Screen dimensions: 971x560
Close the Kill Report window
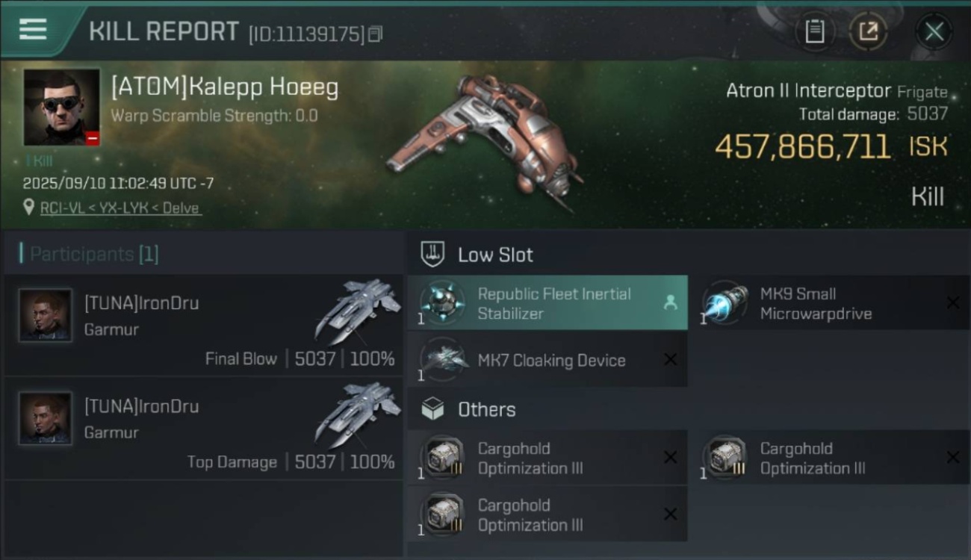point(934,31)
